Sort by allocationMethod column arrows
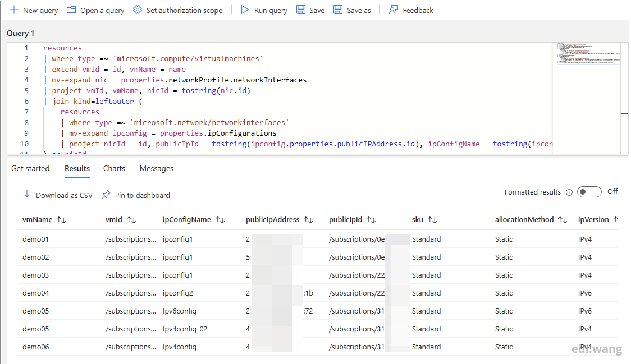This screenshot has height=364, width=631. pos(563,220)
